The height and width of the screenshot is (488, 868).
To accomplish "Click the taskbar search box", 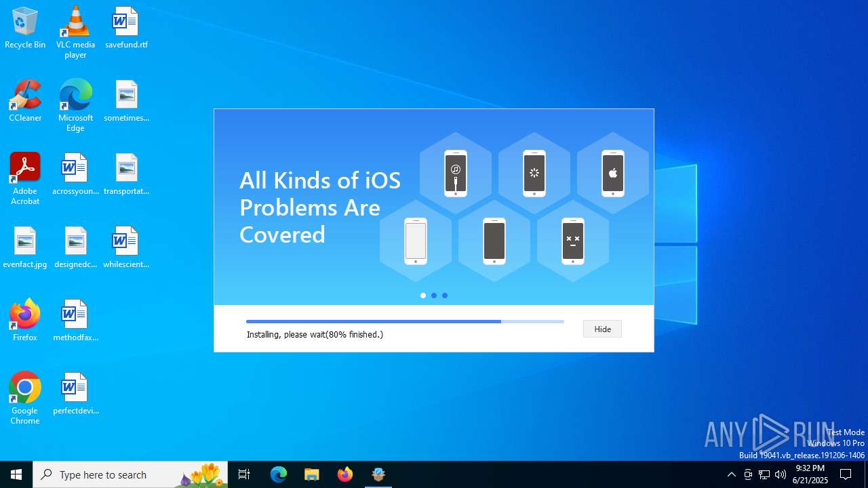I will click(x=130, y=474).
